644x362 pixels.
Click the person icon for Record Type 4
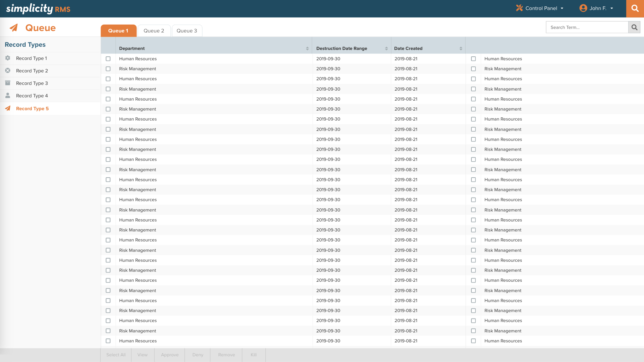pyautogui.click(x=8, y=96)
